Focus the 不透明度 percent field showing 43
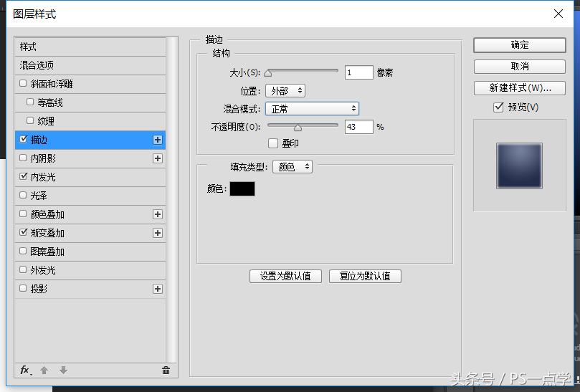The image size is (580, 392). point(358,127)
